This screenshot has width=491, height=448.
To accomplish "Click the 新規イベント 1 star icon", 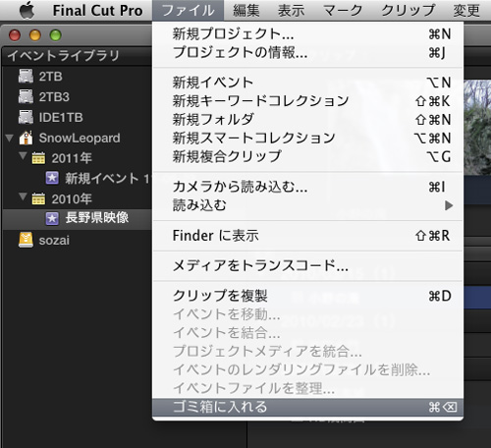I will tap(52, 178).
